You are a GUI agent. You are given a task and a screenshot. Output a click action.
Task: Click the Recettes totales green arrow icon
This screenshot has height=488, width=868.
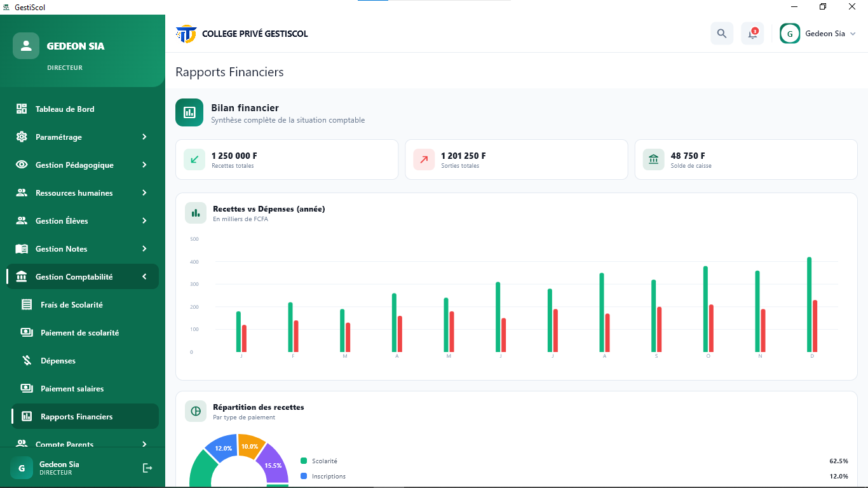(194, 159)
